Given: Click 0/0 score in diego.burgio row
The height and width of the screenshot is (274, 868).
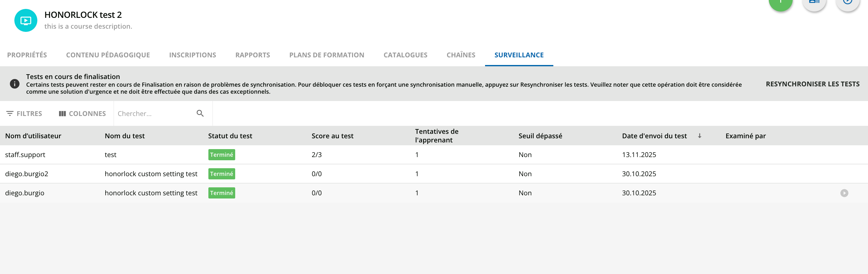Looking at the screenshot, I should coord(316,193).
